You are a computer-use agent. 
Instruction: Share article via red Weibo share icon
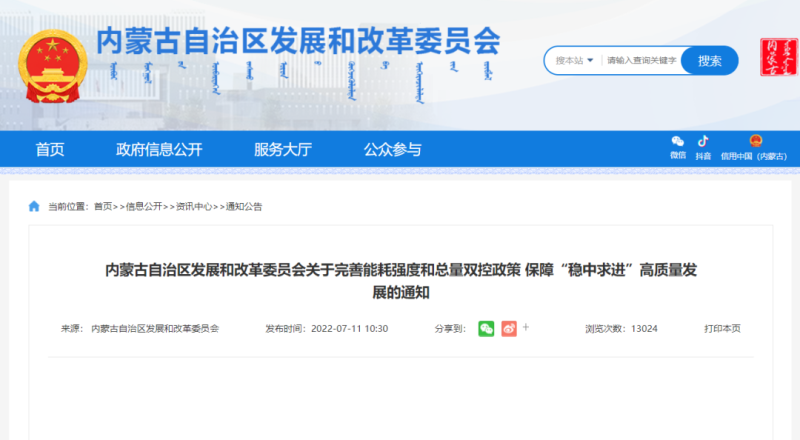[x=509, y=328]
